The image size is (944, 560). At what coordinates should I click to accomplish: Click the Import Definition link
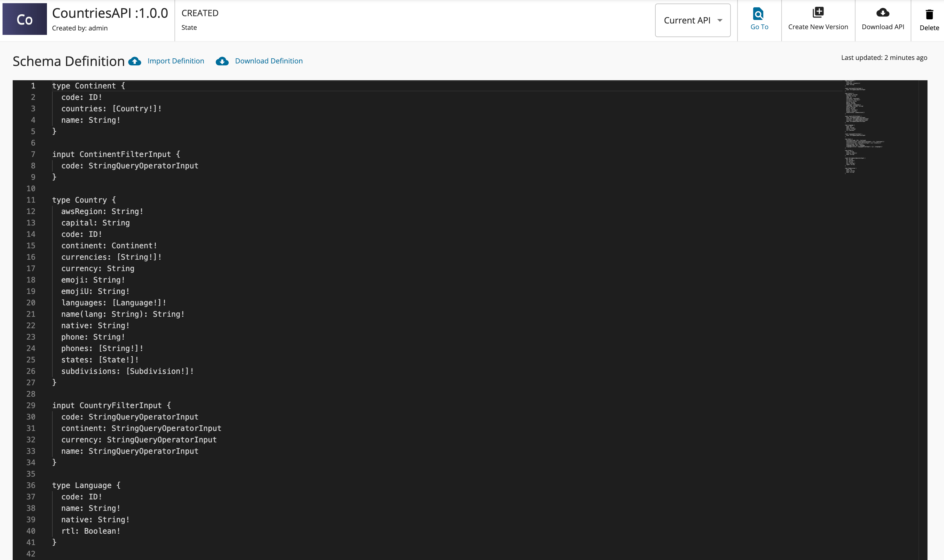tap(176, 61)
